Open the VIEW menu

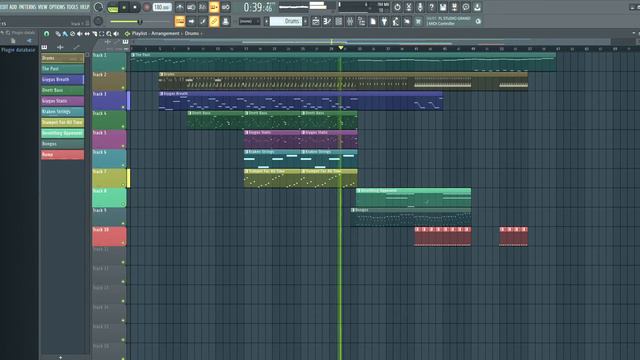(x=42, y=7)
